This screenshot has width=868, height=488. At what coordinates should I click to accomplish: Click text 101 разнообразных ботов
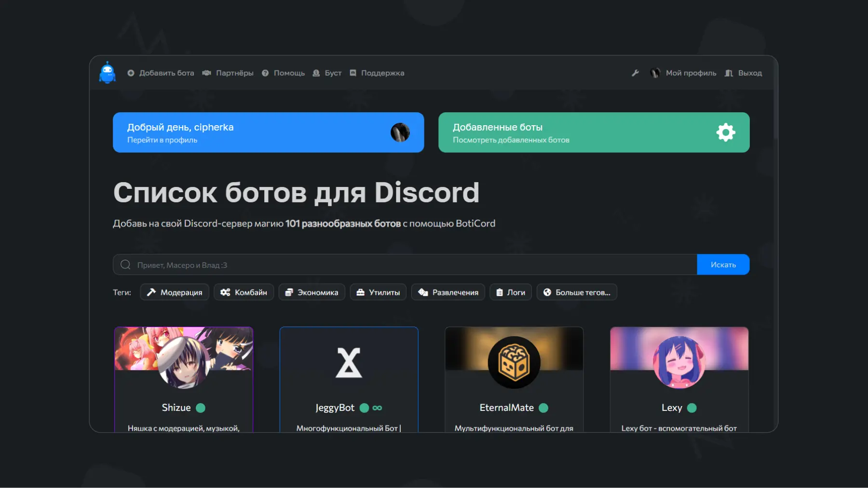tap(343, 224)
